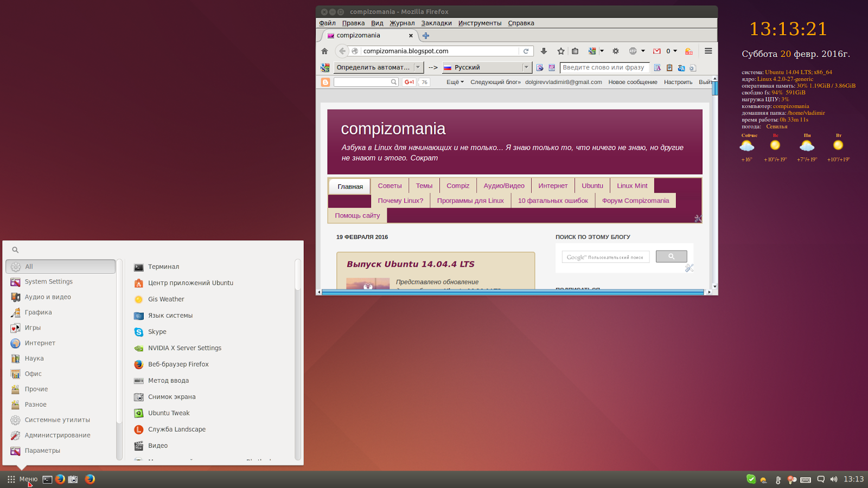The width and height of the screenshot is (868, 488).
Task: Open the post Выпуск Ubuntu 14.04.4 LTS
Action: 411,264
